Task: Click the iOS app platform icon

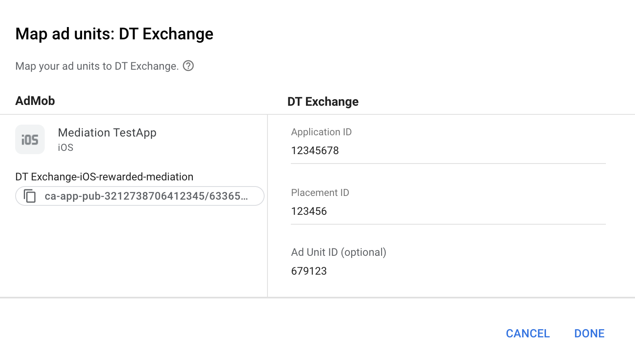Action: pyautogui.click(x=30, y=139)
